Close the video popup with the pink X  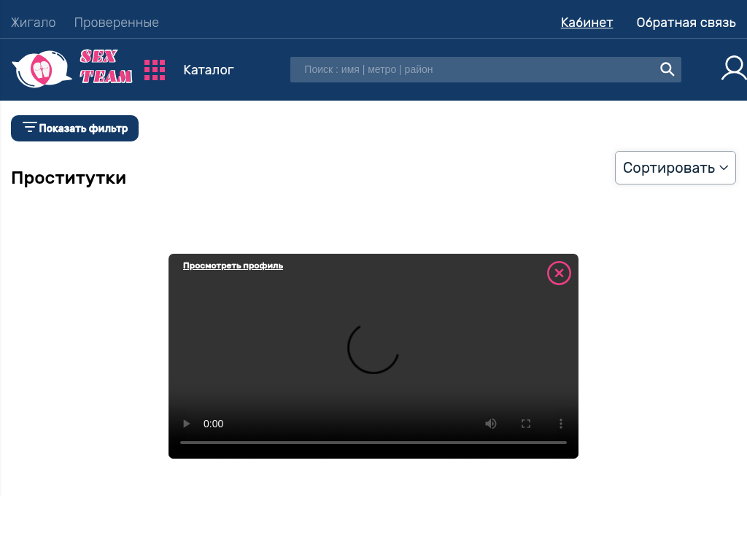coord(559,273)
